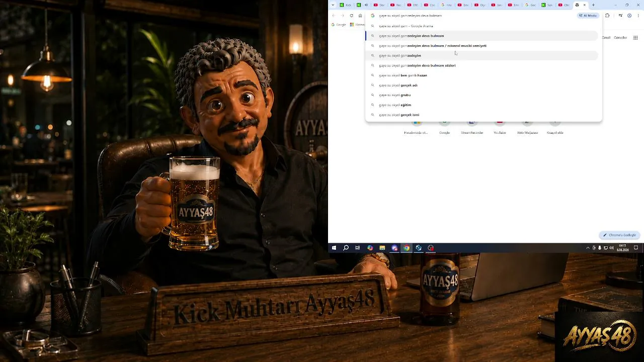Click the microphone icon in system tray
Screen dimensions: 644x362
pyautogui.click(x=600, y=248)
